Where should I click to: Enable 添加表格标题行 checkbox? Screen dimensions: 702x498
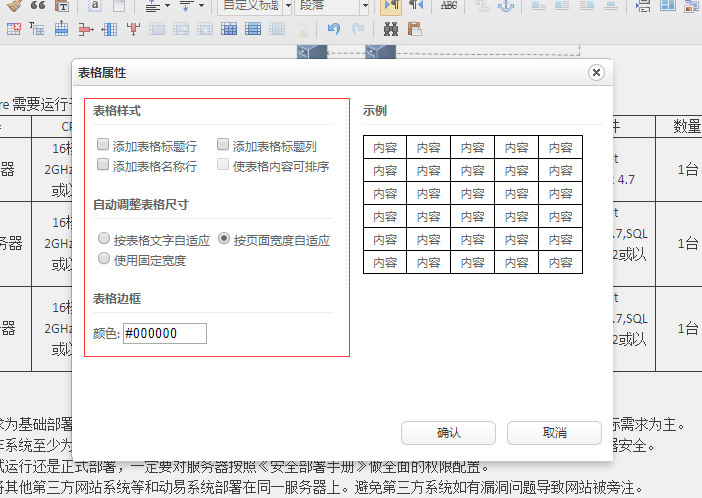103,145
